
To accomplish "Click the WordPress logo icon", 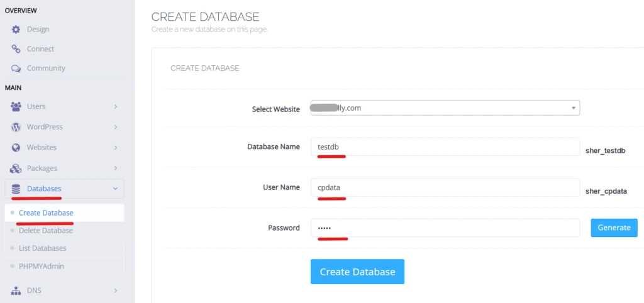I will point(16,127).
